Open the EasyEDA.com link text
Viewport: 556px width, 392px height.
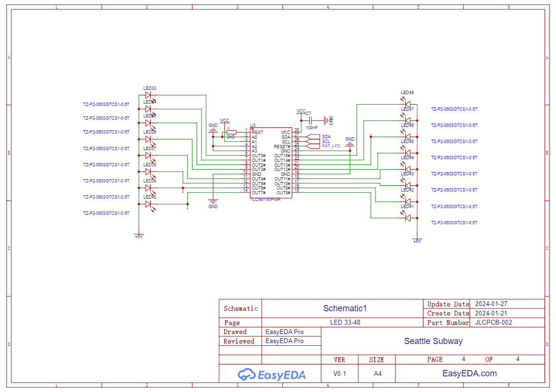pos(470,373)
